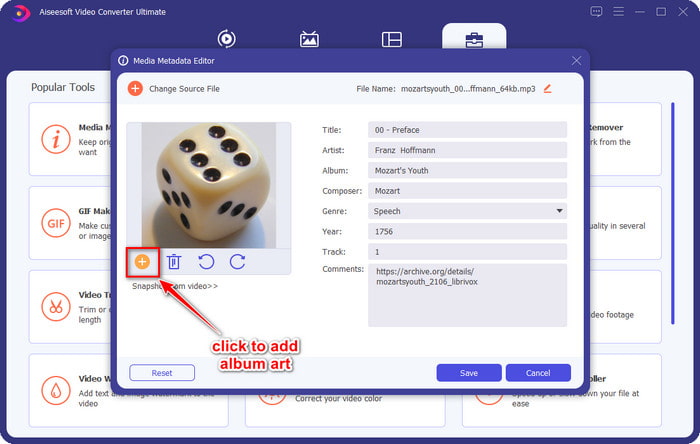Screen dimensions: 700x444
Task: Click the Title field showing 00 - Preface
Action: tap(467, 130)
